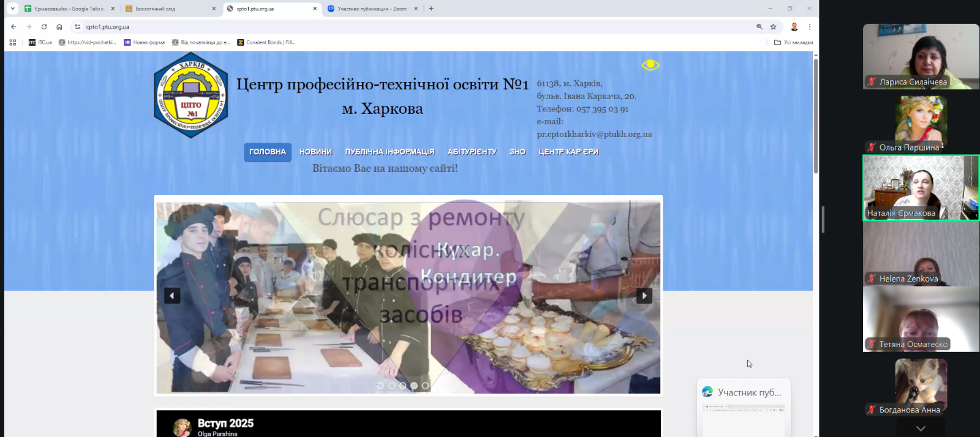Image resolution: width=980 pixels, height=437 pixels.
Task: Click the address bar URL field
Action: tap(367, 27)
